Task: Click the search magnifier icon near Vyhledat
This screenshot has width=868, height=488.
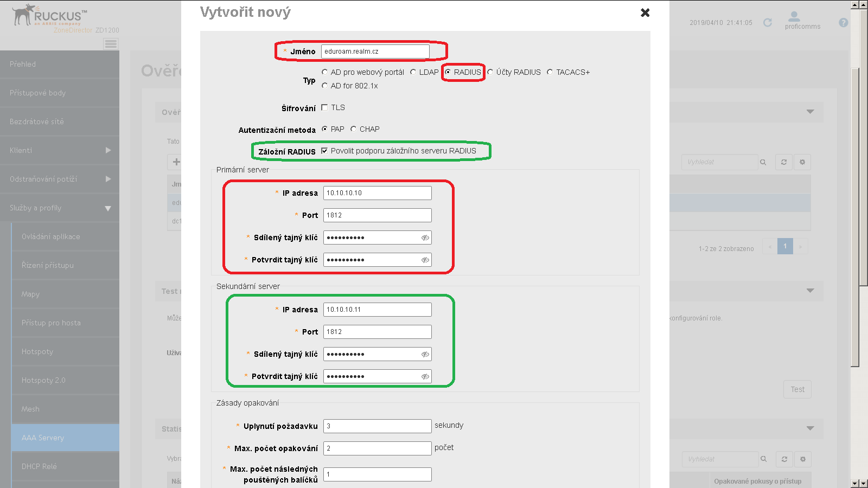Action: point(763,162)
